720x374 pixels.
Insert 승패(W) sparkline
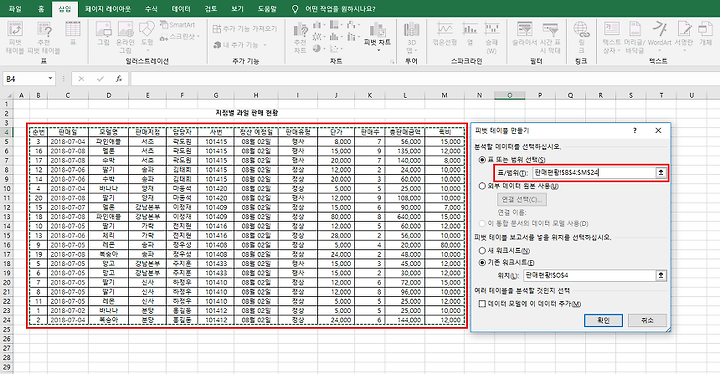[492, 38]
